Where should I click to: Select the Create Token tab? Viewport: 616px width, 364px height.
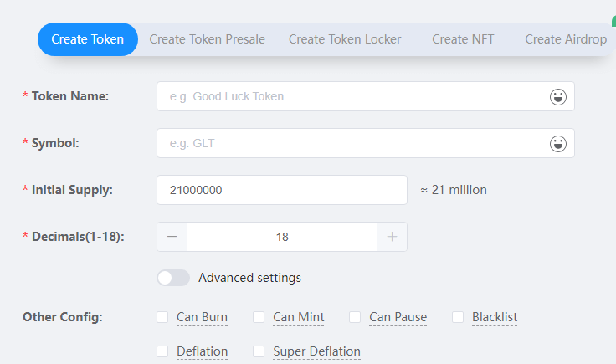click(x=88, y=39)
